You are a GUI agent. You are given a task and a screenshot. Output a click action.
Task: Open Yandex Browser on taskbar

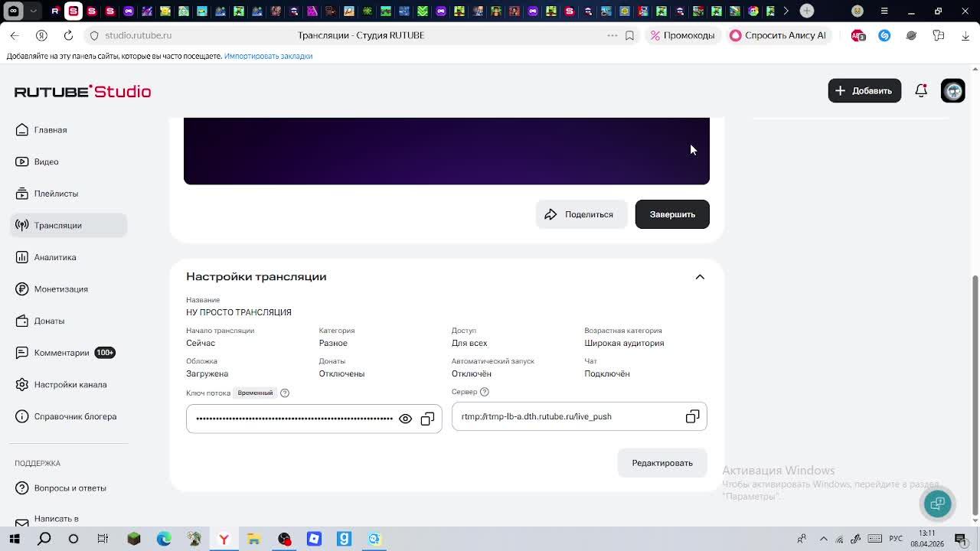[x=224, y=539]
